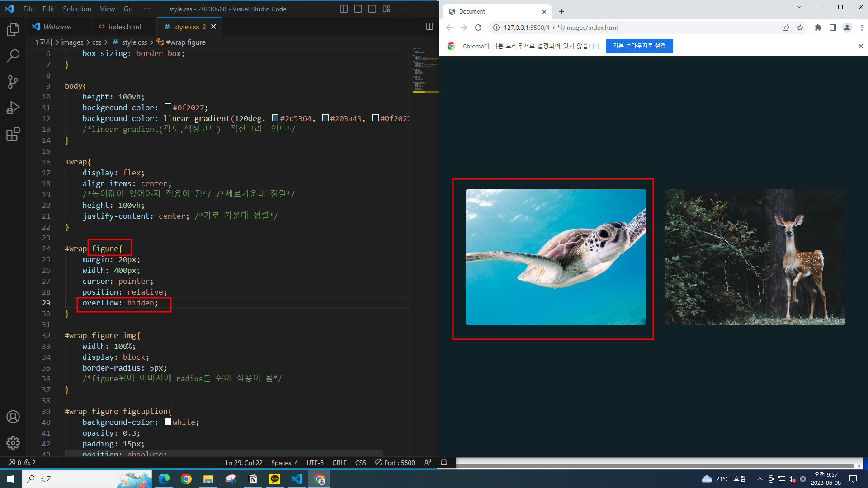Screen dimensions: 868x488
Task: Open Source Control view
Action: 13,82
